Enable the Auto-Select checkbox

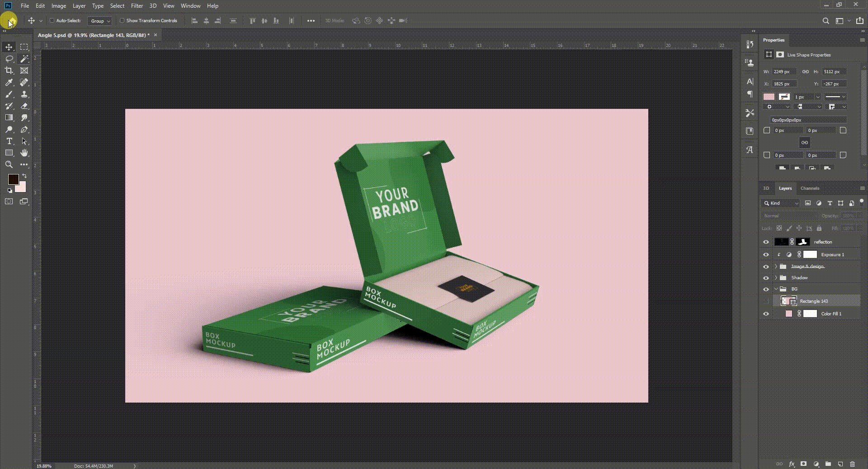click(52, 21)
